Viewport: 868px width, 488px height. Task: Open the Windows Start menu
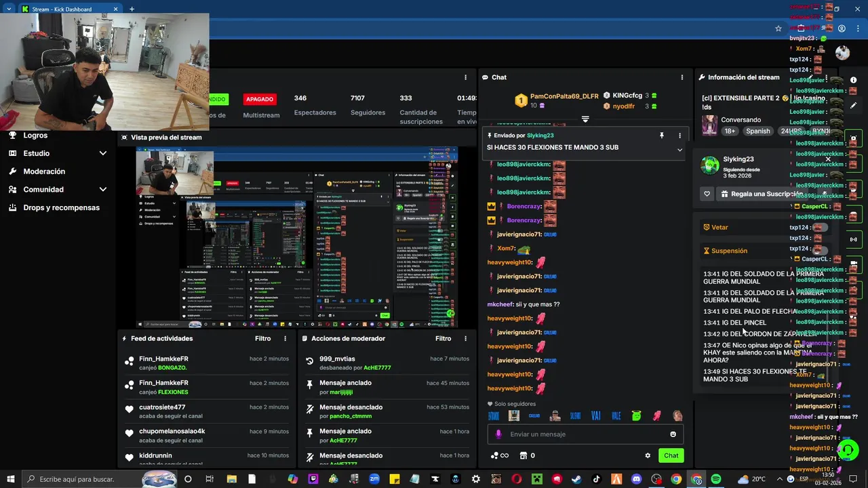click(10, 479)
